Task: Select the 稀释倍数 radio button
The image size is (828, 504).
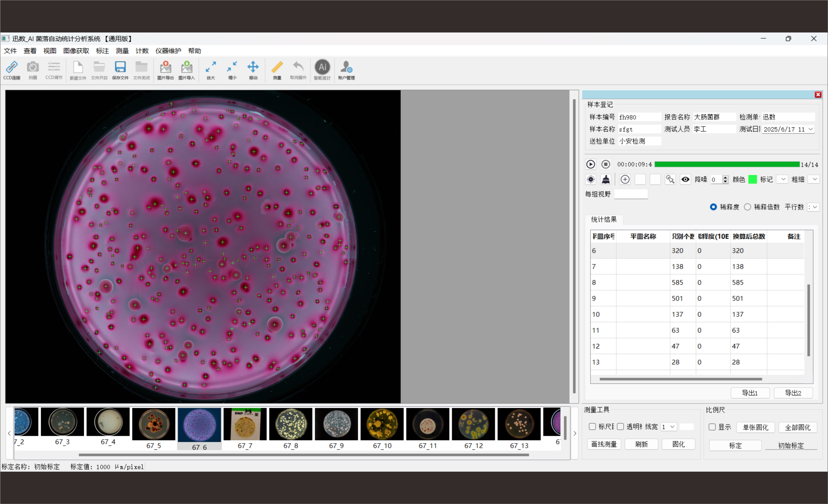Action: [747, 207]
